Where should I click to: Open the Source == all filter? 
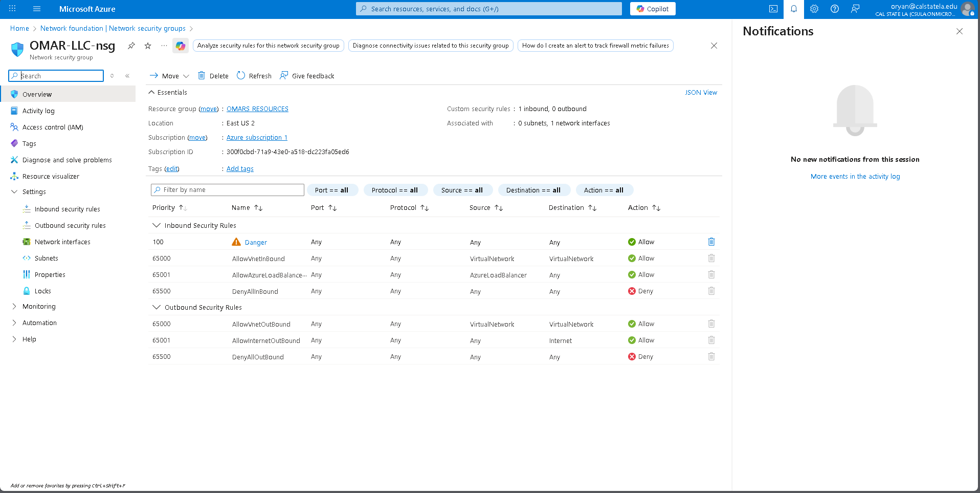tap(462, 190)
